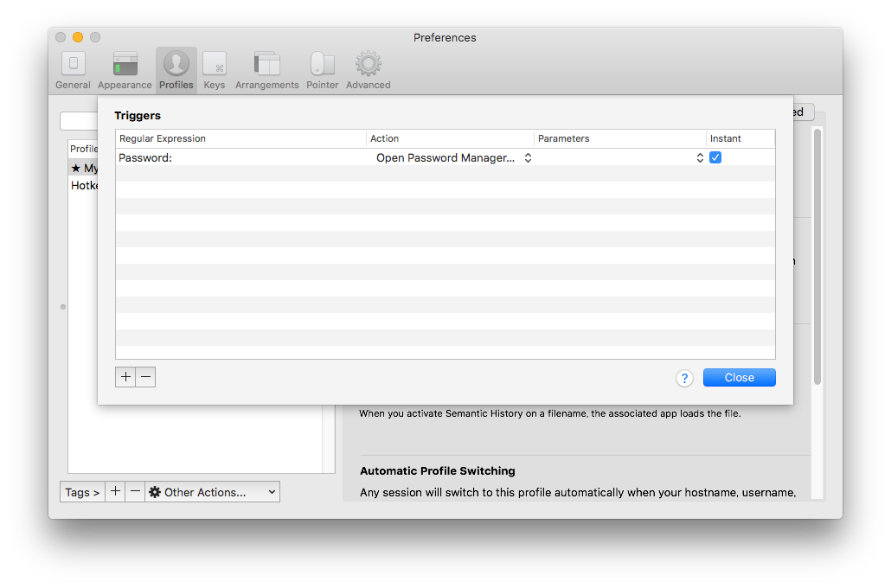Click the Action column header
Screen dimensions: 891x588
[450, 138]
